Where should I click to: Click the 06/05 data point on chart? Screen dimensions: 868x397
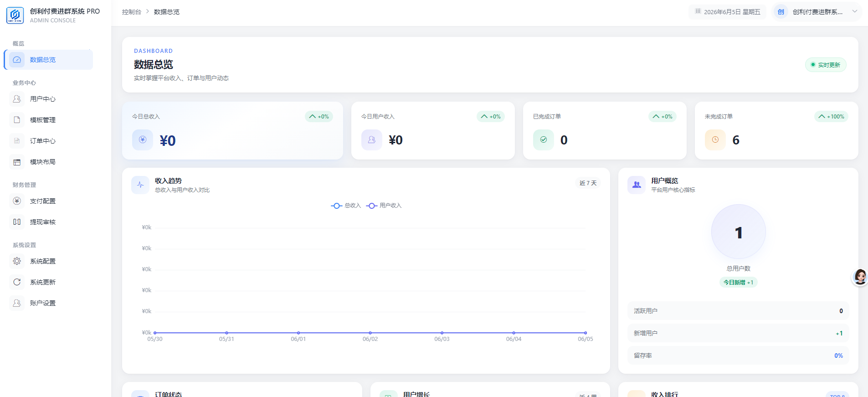pyautogui.click(x=586, y=333)
